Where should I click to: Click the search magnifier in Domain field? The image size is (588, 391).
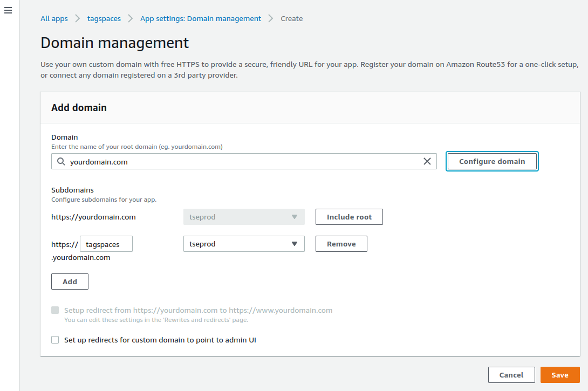pyautogui.click(x=61, y=161)
